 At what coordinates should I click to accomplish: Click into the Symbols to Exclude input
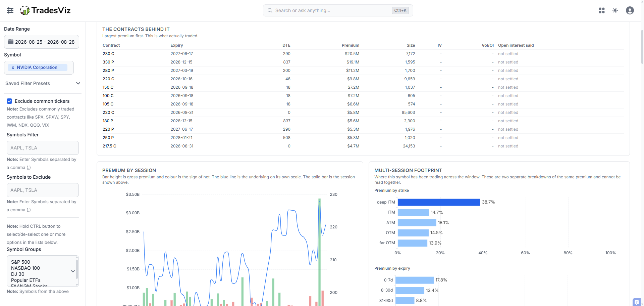coord(43,190)
